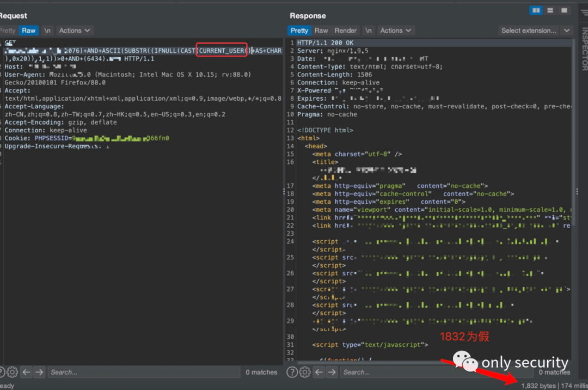Go to previous Request search match arrow
Image resolution: width=588 pixels, height=390 pixels.
tap(26, 372)
